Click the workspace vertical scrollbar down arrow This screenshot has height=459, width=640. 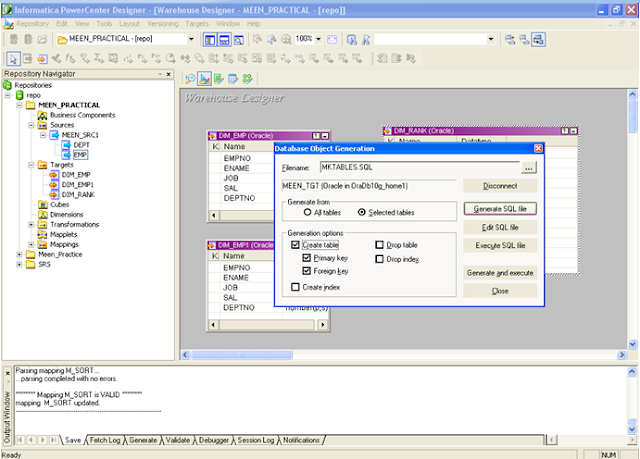[632, 344]
